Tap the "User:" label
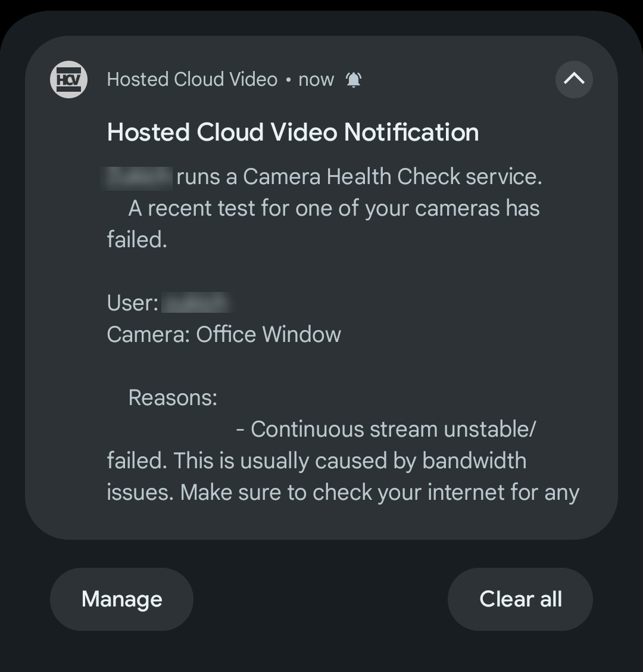 click(x=132, y=303)
